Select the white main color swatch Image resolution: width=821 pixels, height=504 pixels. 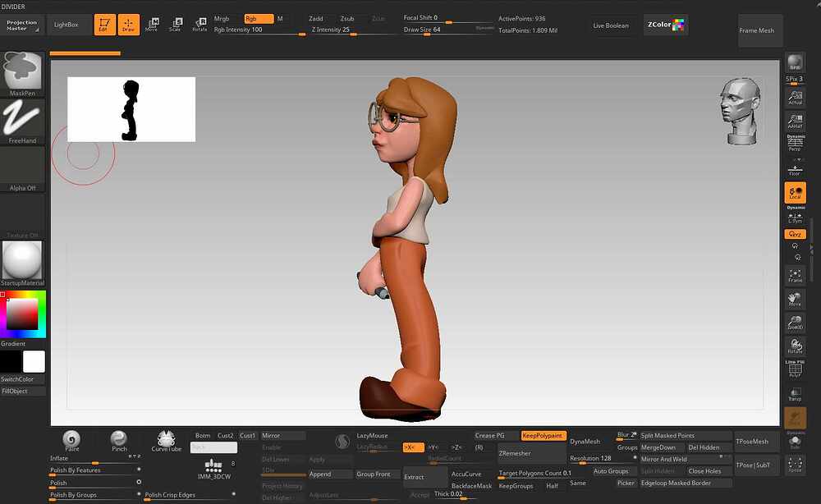pyautogui.click(x=34, y=362)
